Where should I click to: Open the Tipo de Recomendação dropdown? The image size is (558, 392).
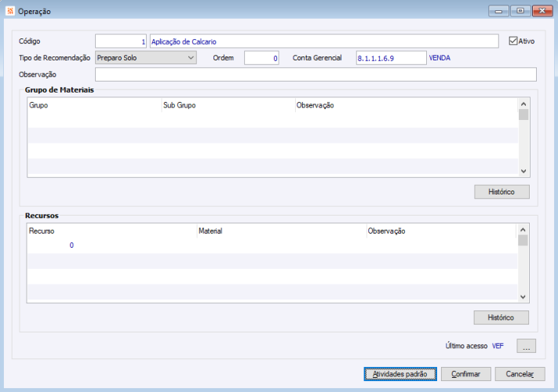pos(146,57)
